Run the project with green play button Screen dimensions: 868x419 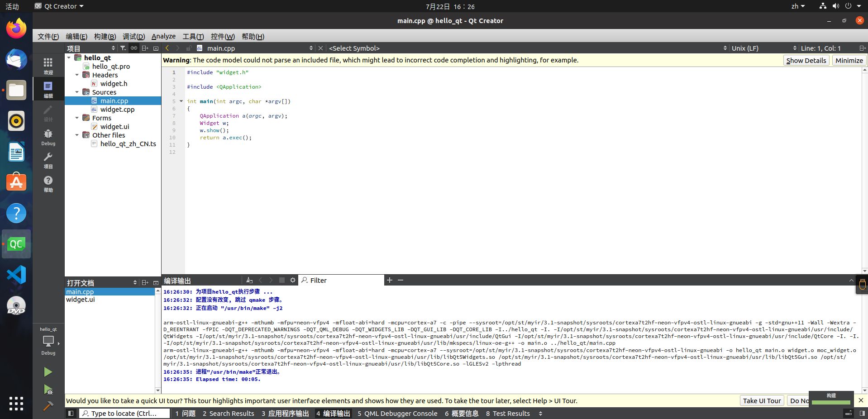click(x=48, y=372)
